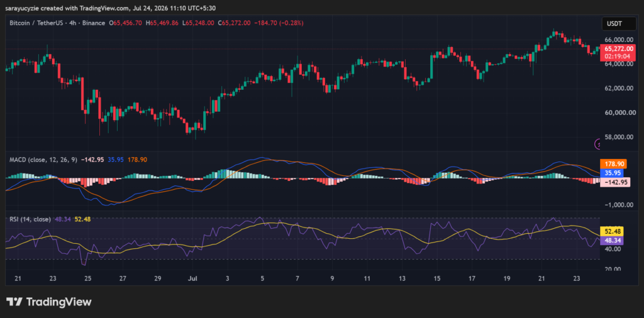Screen dimensions: 644x318
Task: Click the 5 date on time axis
Action: pos(262,278)
